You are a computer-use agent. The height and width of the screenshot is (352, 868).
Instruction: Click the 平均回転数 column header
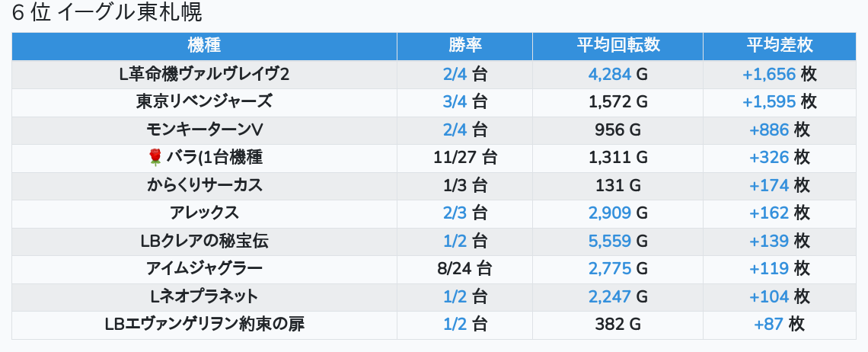pyautogui.click(x=617, y=46)
